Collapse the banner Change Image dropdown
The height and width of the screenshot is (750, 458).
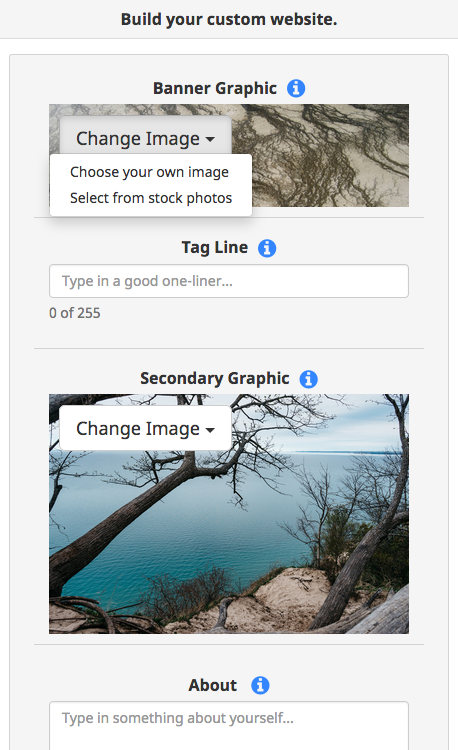(x=145, y=138)
